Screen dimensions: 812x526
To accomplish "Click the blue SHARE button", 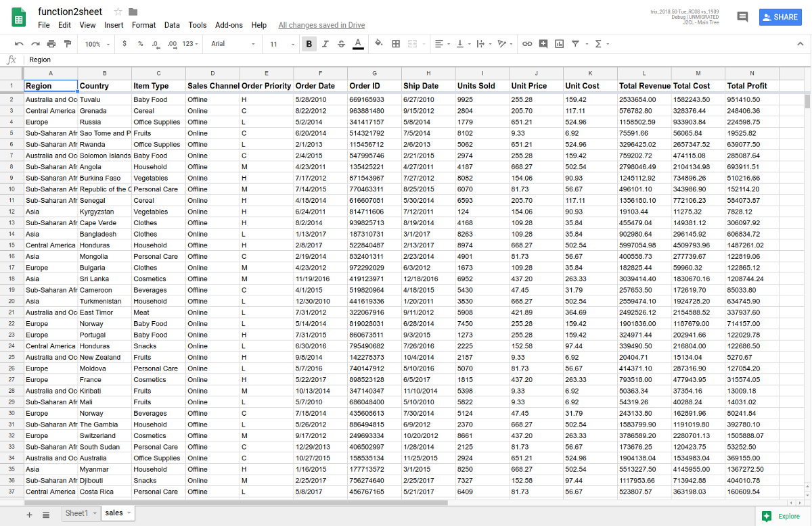I will pyautogui.click(x=780, y=18).
